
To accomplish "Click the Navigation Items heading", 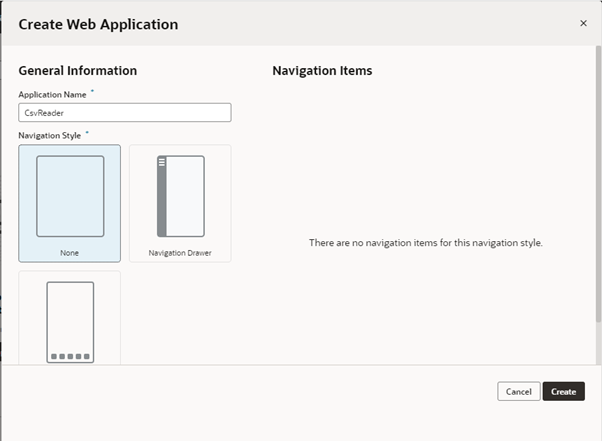I will [x=322, y=71].
